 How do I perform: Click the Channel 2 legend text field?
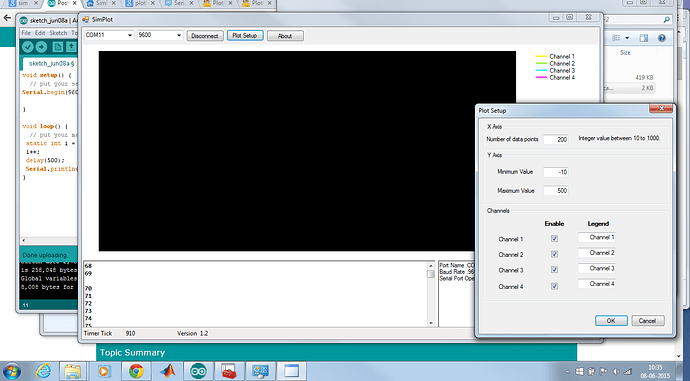pos(597,253)
